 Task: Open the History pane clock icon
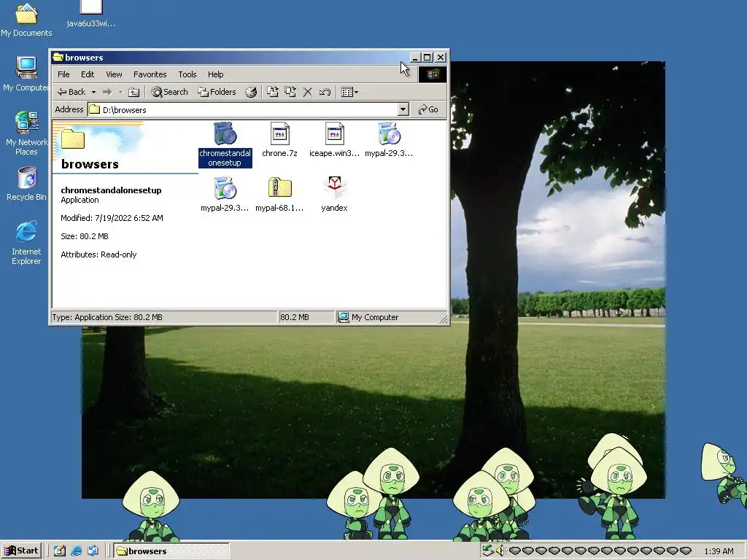click(x=251, y=92)
